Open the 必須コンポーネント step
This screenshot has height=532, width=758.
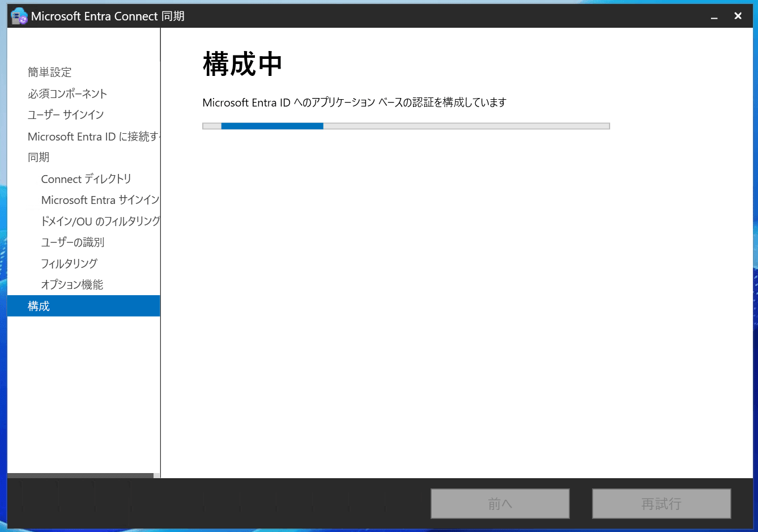(x=67, y=93)
